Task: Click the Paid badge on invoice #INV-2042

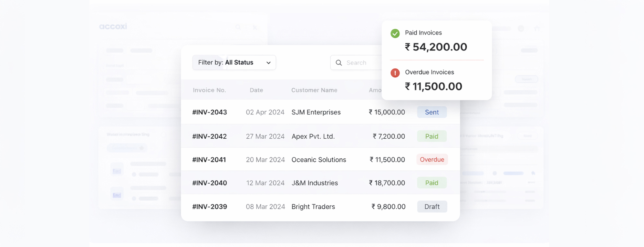Action: 431,136
